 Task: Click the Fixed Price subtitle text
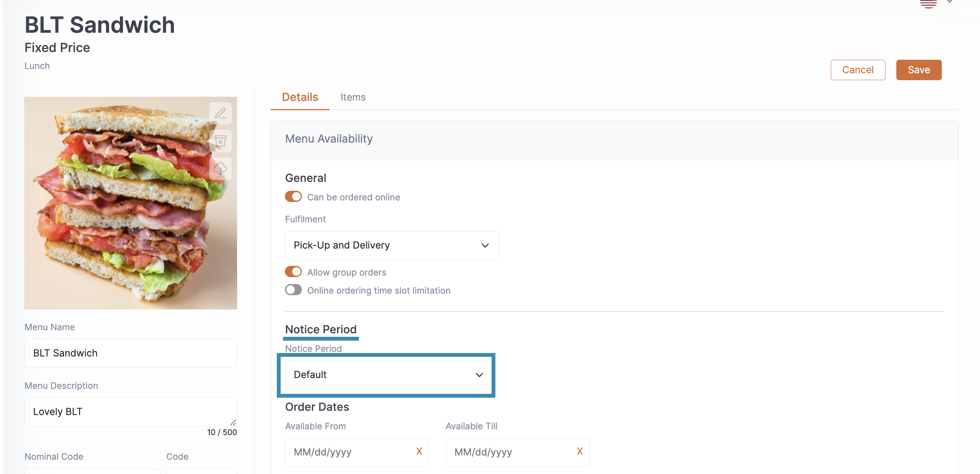pos(57,48)
